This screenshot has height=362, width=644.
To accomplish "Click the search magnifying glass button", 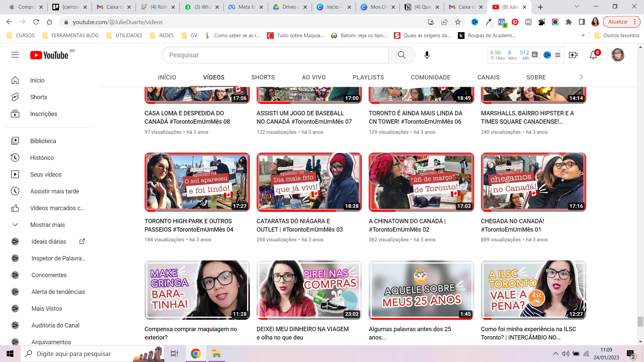I will (x=401, y=55).
